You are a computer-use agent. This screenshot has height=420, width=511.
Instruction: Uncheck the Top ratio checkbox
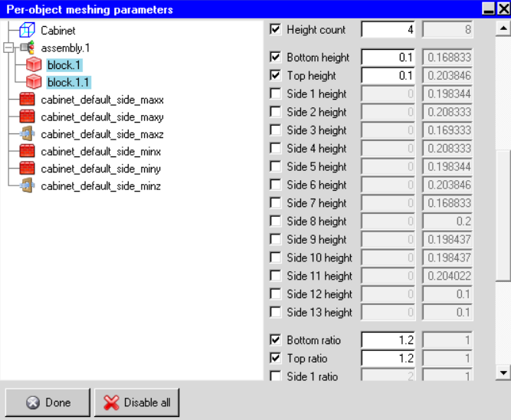coord(275,359)
